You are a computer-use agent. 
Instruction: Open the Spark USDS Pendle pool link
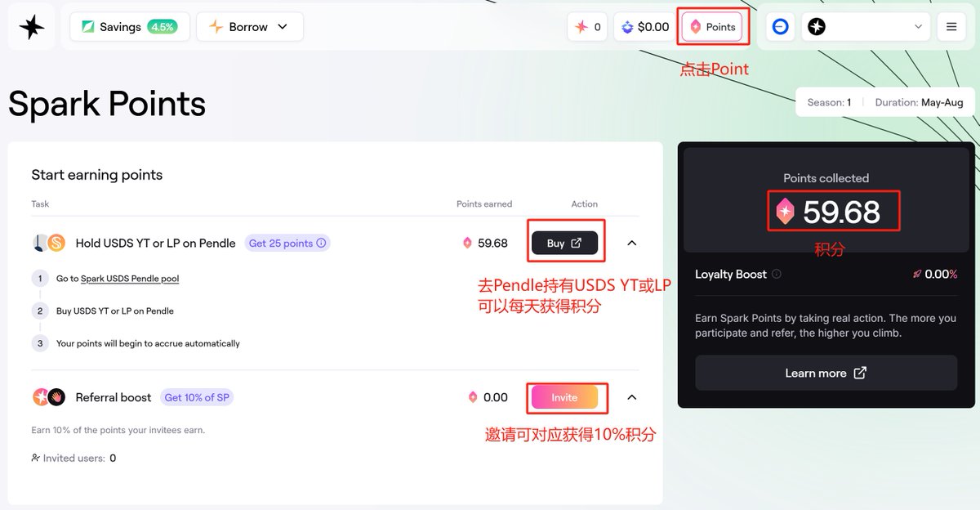pyautogui.click(x=129, y=279)
